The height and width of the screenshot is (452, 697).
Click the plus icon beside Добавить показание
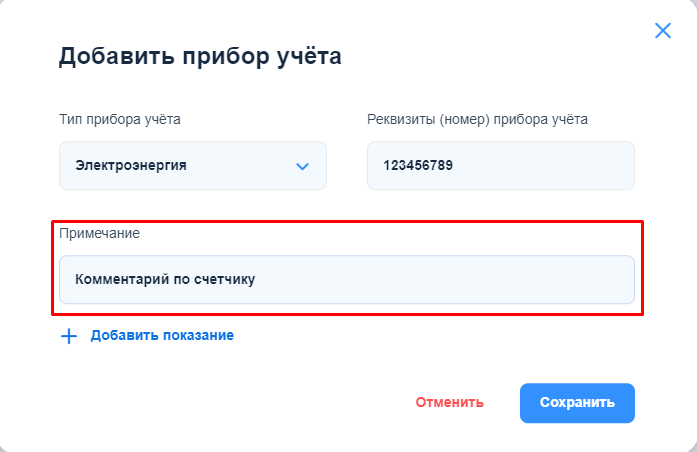point(69,336)
